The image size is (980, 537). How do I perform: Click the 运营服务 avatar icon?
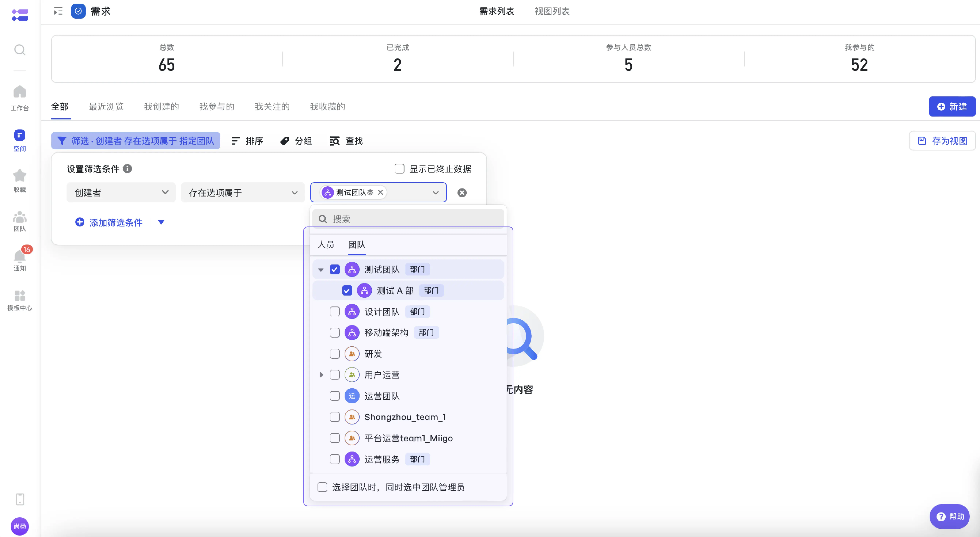click(352, 459)
